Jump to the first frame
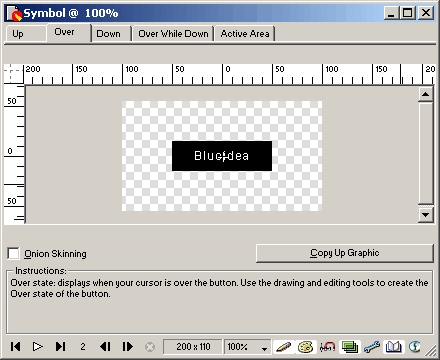Viewport: 440px width, 360px height. [x=15, y=347]
